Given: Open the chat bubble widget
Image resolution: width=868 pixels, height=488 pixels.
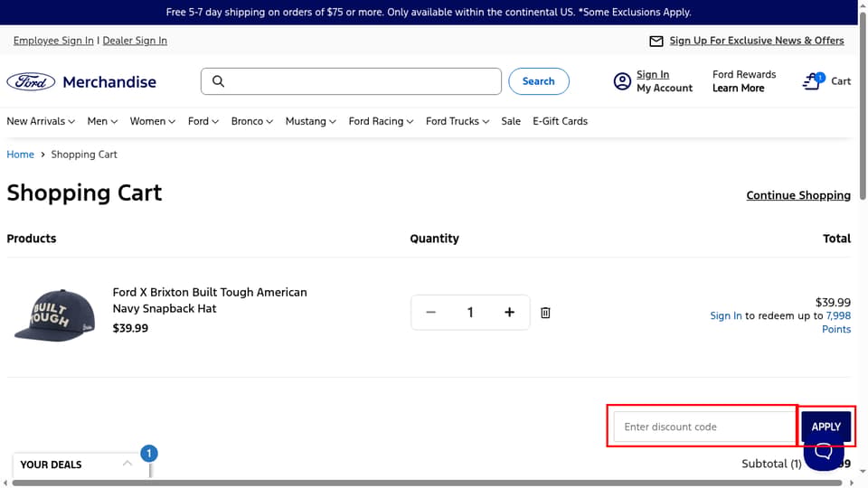Looking at the screenshot, I should click(824, 452).
